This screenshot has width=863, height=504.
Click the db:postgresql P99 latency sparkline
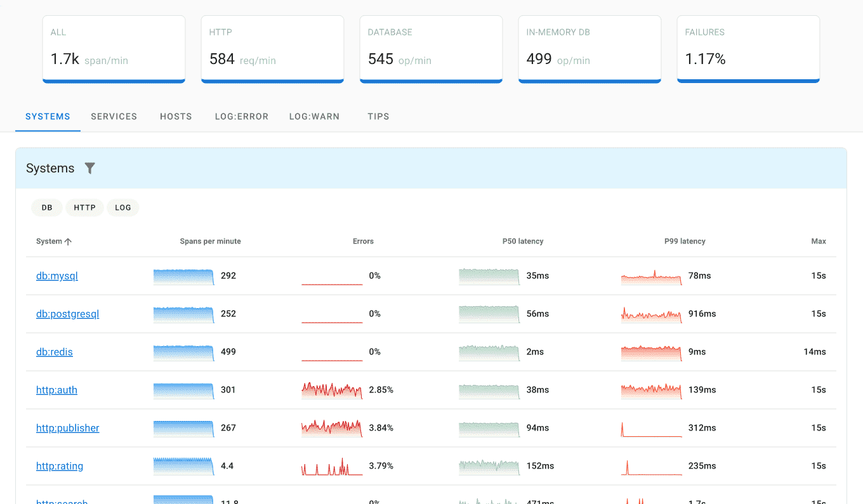click(x=651, y=314)
